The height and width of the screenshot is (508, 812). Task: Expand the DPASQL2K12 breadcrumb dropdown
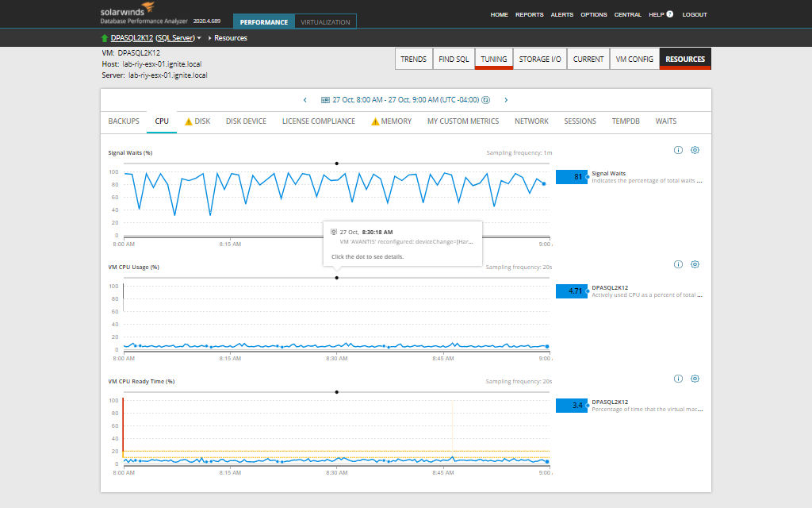point(200,37)
